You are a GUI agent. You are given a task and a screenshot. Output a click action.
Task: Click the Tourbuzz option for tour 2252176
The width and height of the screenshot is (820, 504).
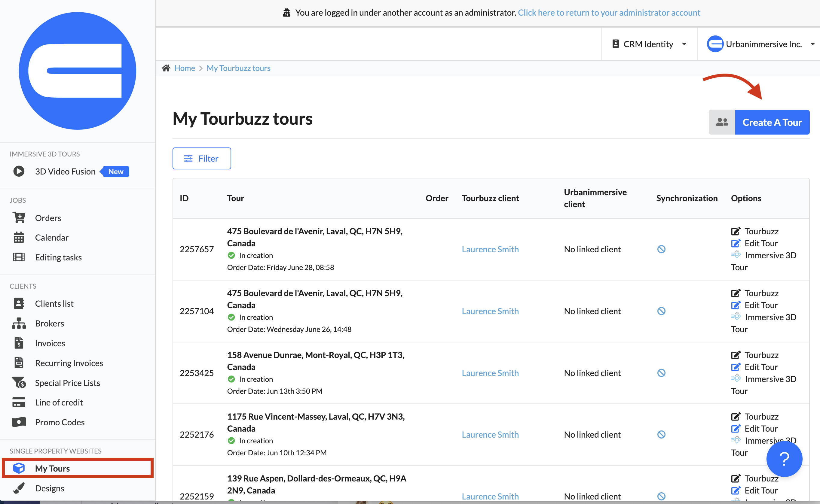click(761, 416)
